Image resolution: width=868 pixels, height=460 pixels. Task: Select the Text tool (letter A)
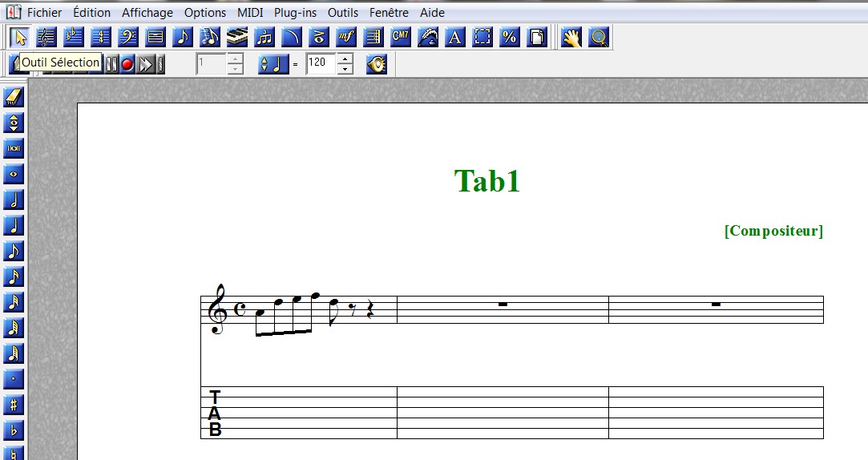(454, 37)
